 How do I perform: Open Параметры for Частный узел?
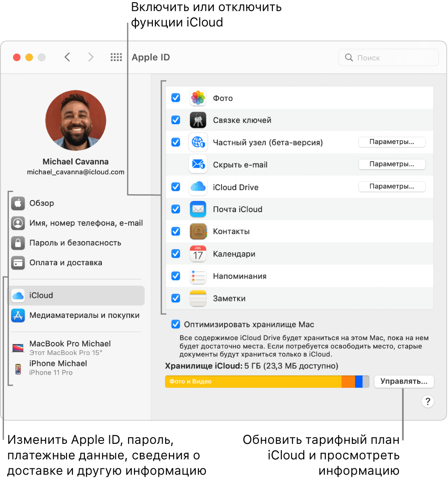click(x=392, y=142)
